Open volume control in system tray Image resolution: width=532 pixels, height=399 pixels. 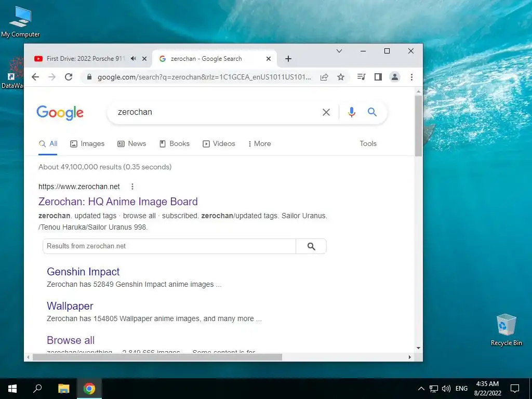[x=446, y=389]
